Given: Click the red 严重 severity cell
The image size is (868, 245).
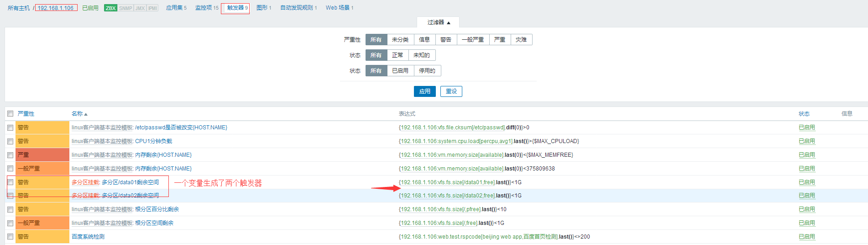Looking at the screenshot, I should click(x=42, y=155).
